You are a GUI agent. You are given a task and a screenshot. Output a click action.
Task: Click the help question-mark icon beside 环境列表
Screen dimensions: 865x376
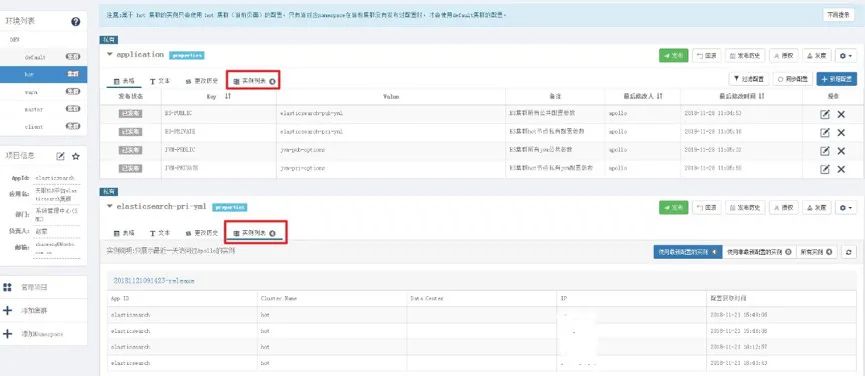[x=76, y=22]
